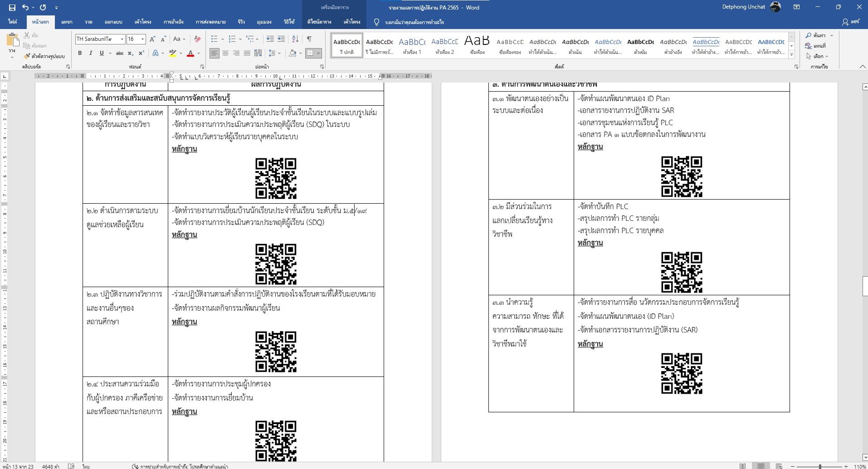868x469 pixels.
Task: Open the font size dropdown showing 16
Action: [142, 39]
